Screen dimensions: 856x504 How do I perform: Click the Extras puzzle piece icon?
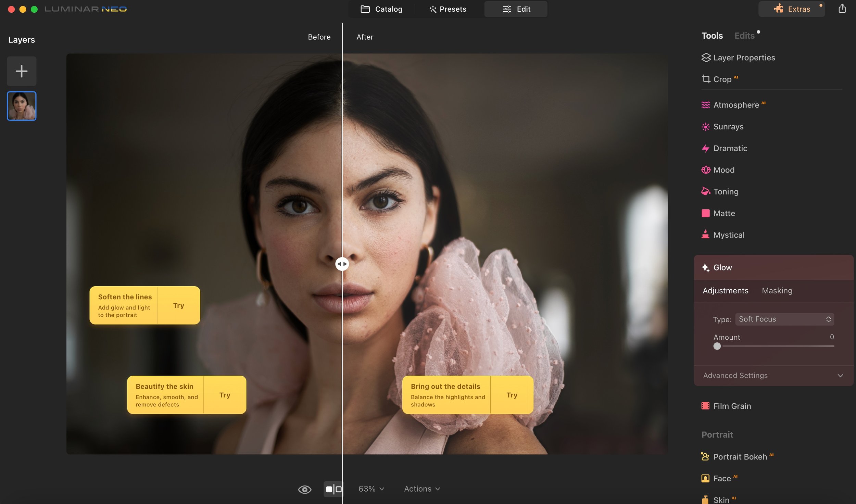click(779, 9)
